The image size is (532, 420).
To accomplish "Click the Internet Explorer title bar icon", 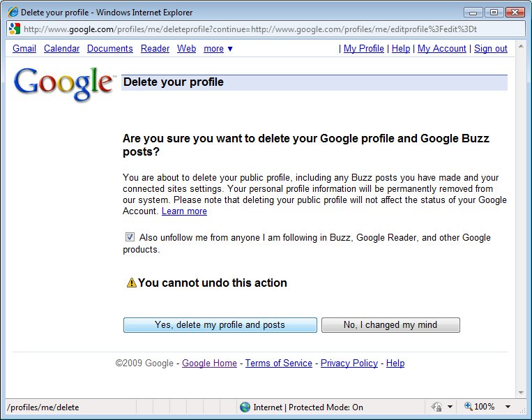I will (x=13, y=13).
